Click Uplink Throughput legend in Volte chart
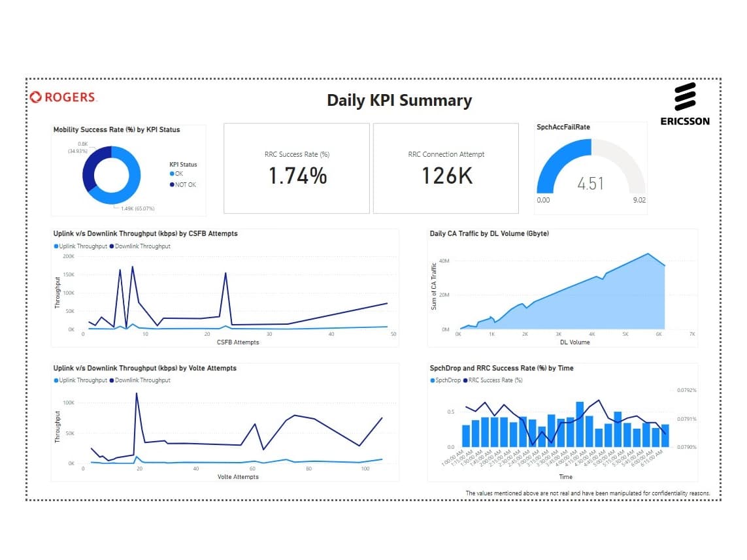747x560 pixels. pos(80,380)
